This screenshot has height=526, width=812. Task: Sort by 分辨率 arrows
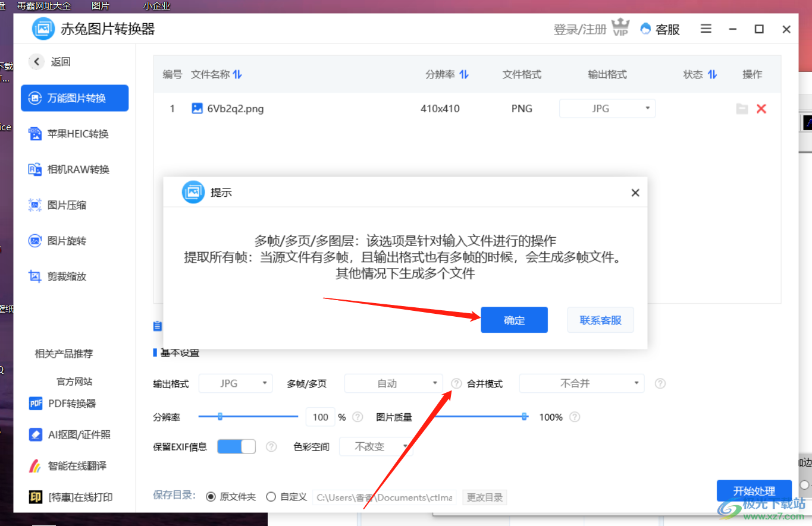464,74
